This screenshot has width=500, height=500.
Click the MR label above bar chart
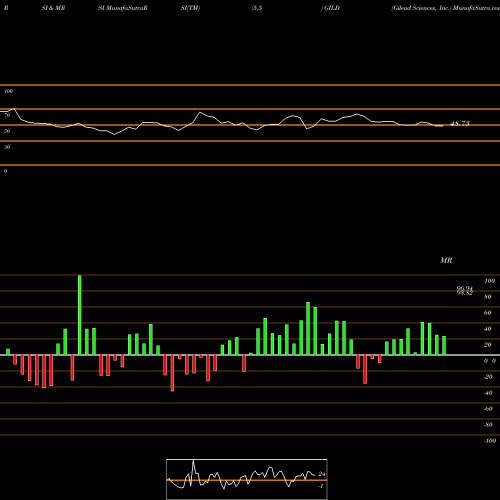(x=446, y=260)
